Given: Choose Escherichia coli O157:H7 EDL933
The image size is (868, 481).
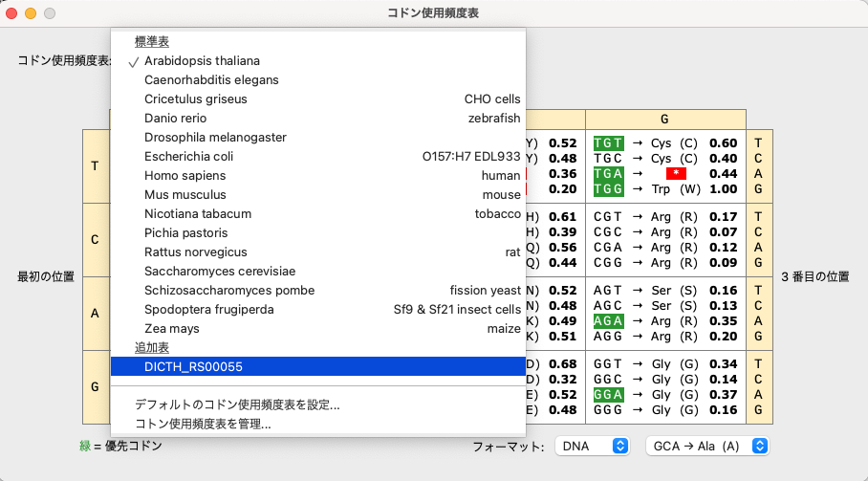Looking at the screenshot, I should coord(317,156).
